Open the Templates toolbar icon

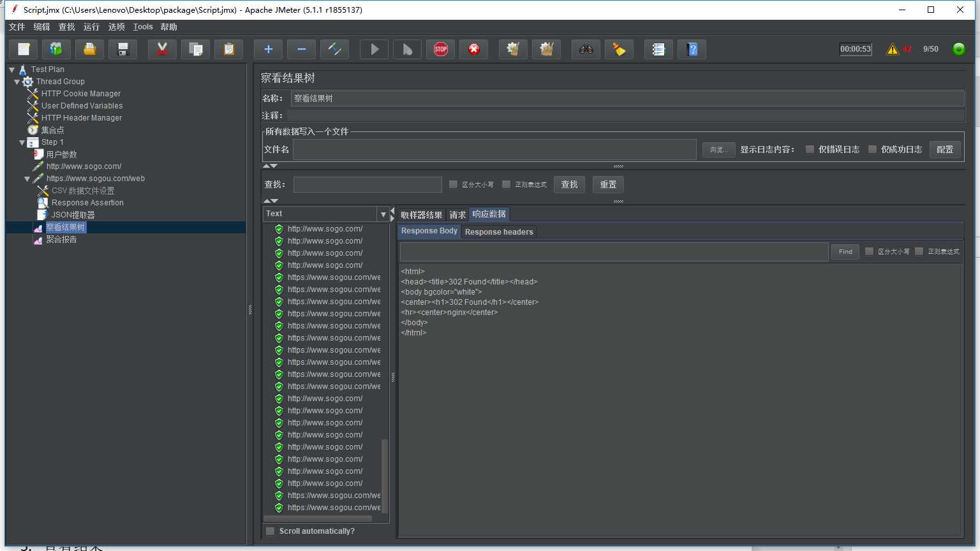tap(56, 49)
